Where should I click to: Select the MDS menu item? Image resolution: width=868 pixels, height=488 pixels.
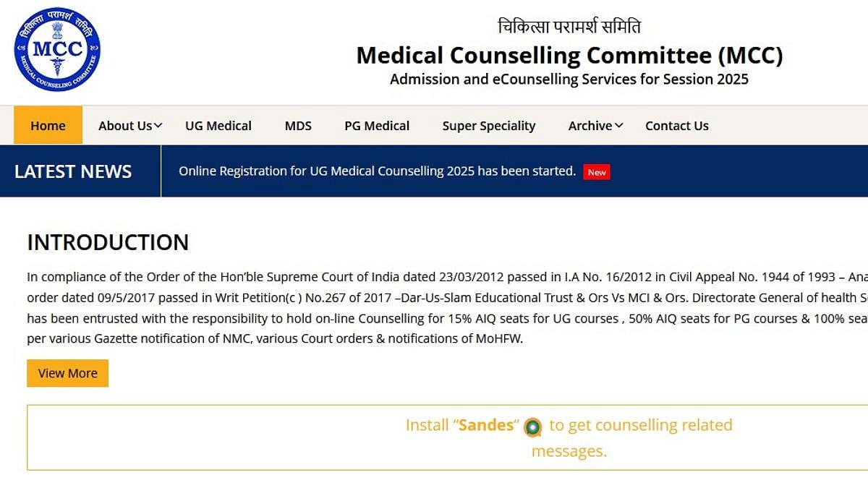298,126
